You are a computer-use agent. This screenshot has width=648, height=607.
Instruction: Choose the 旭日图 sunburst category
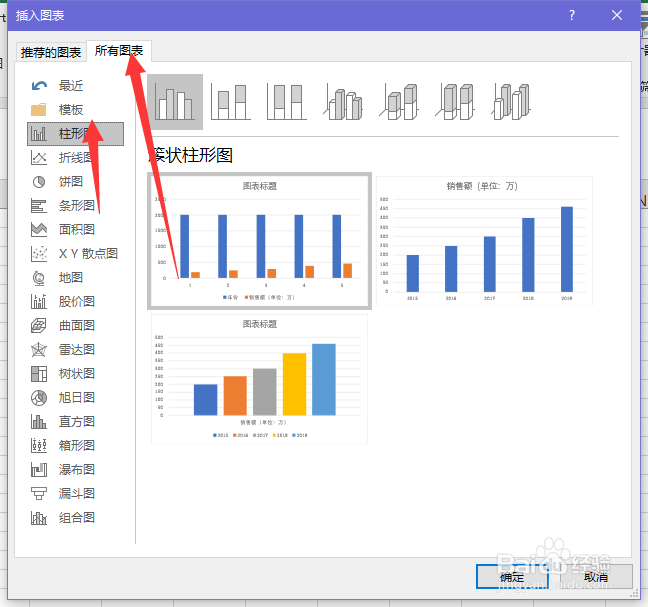pyautogui.click(x=75, y=398)
